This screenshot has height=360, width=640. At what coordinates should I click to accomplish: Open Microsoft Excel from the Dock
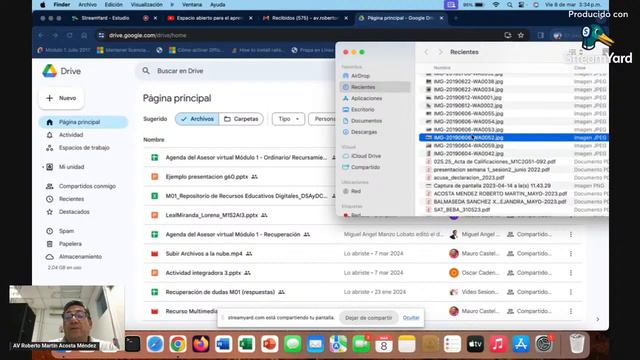[x=246, y=344]
